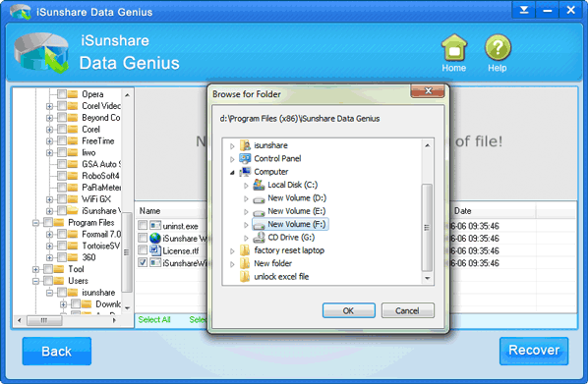Select the GSA Auto folder in left tree
This screenshot has width=588, height=384.
(x=101, y=164)
